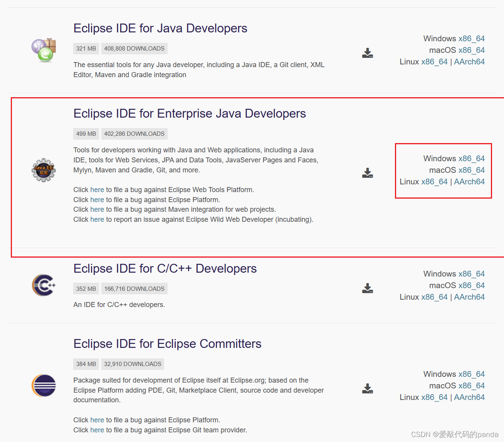
Task: Download C/C++ Developers Linux AArch64 build
Action: coord(469,297)
